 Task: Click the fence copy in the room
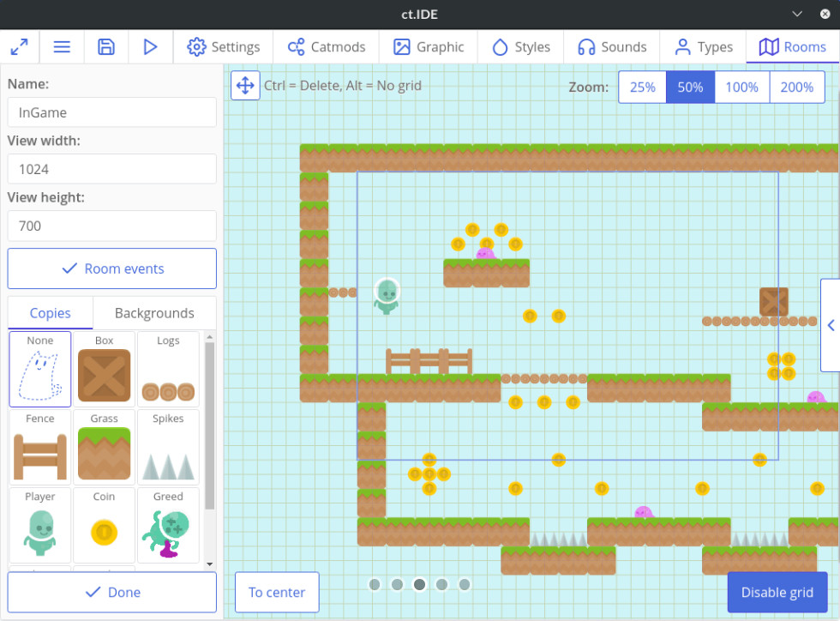coord(429,361)
